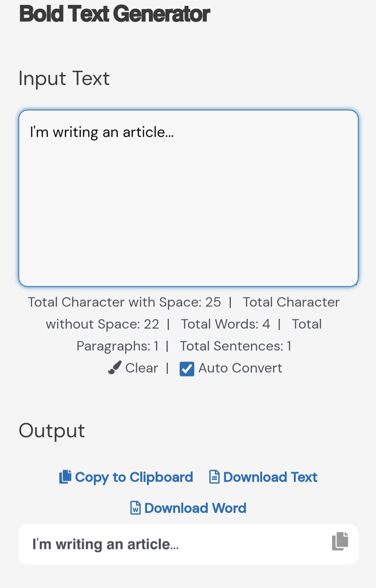
Task: Focus the Input Text textarea
Action: tap(188, 199)
